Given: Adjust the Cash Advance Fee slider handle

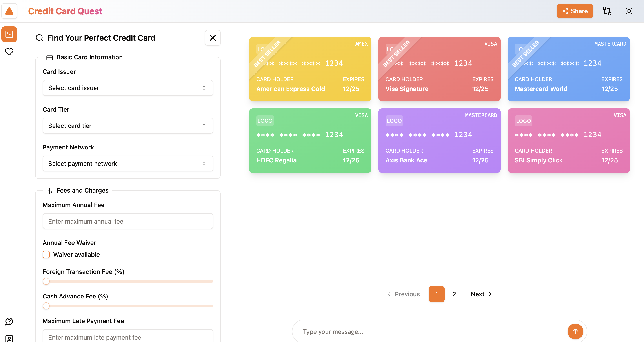Looking at the screenshot, I should [46, 306].
